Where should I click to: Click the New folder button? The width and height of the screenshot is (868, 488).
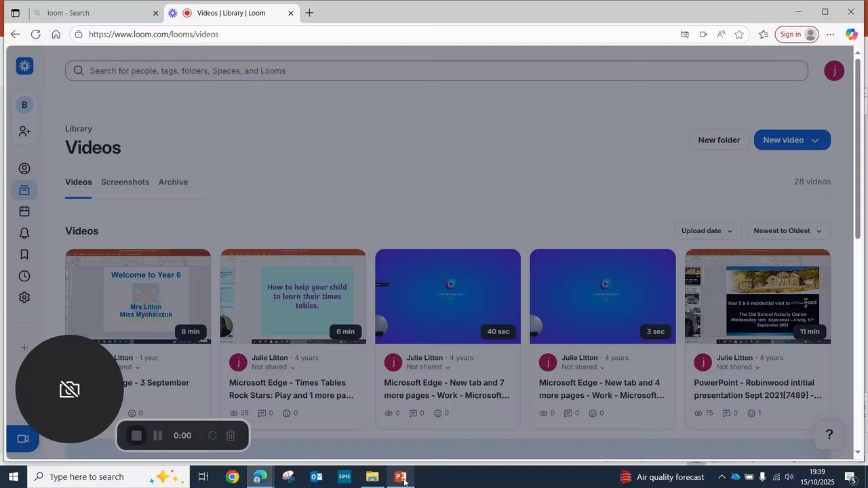[719, 140]
